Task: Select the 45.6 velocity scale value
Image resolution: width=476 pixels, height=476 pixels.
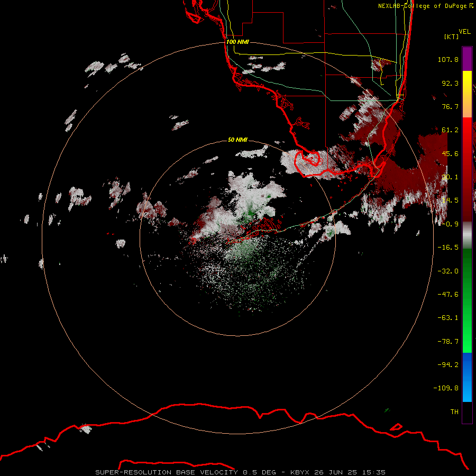Action: (x=450, y=153)
